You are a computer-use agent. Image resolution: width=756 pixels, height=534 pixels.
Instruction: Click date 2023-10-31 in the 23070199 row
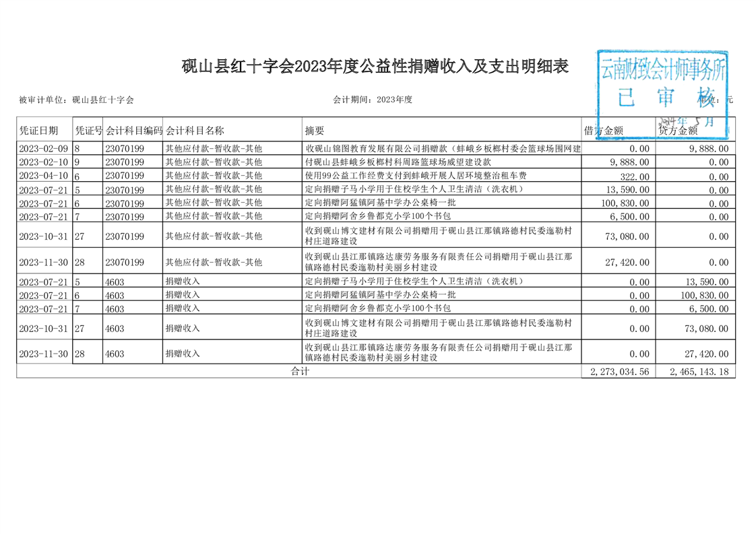coord(43,236)
